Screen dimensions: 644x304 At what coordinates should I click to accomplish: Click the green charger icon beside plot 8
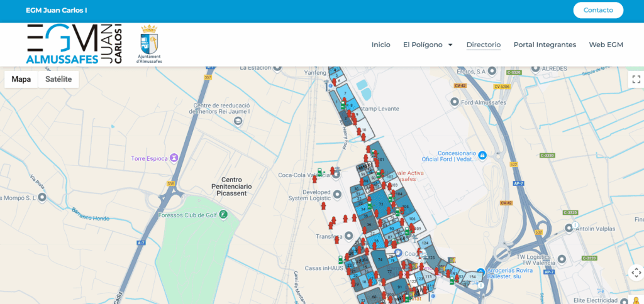click(343, 106)
